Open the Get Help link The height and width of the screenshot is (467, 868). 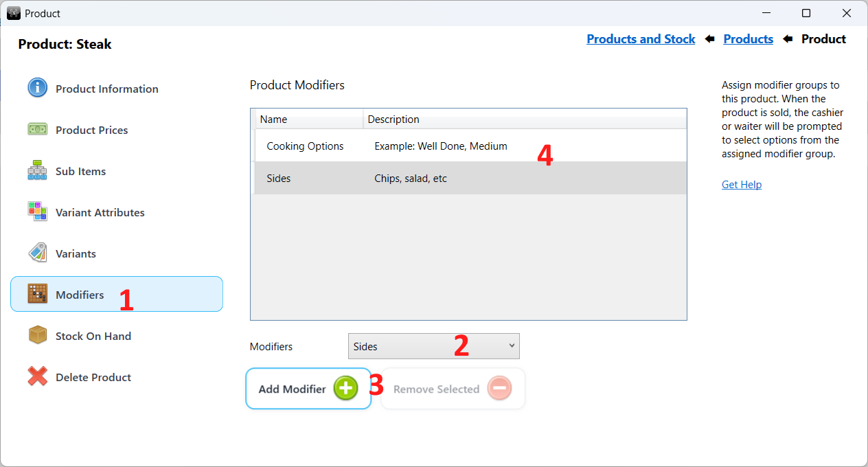742,185
